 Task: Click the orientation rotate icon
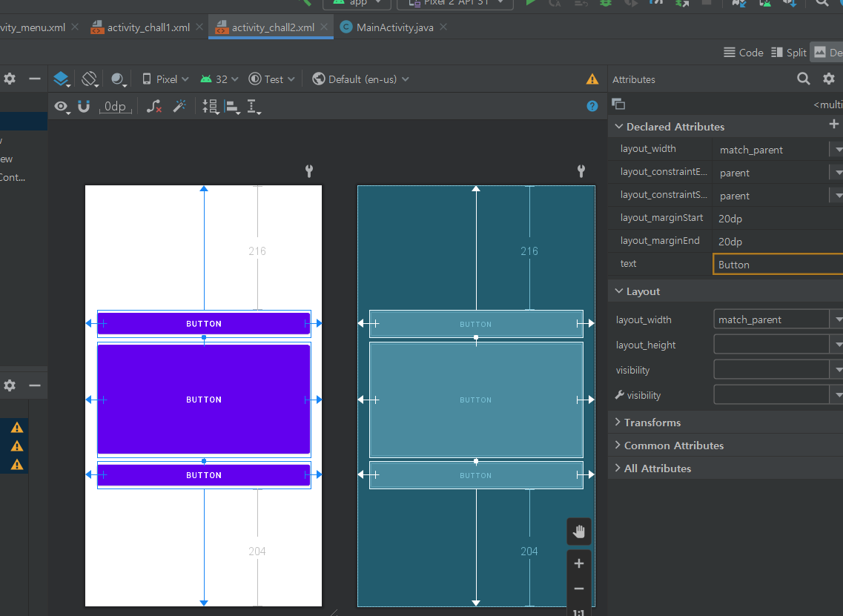(x=90, y=79)
